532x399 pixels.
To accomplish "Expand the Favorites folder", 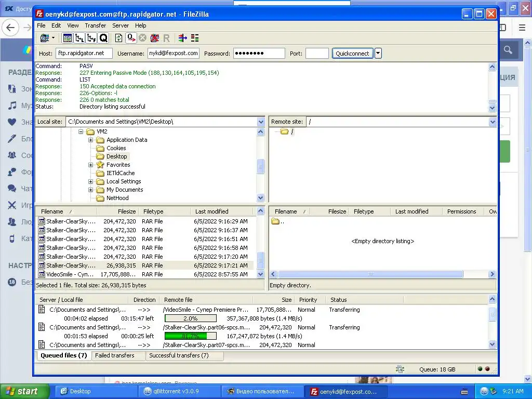I will click(90, 165).
